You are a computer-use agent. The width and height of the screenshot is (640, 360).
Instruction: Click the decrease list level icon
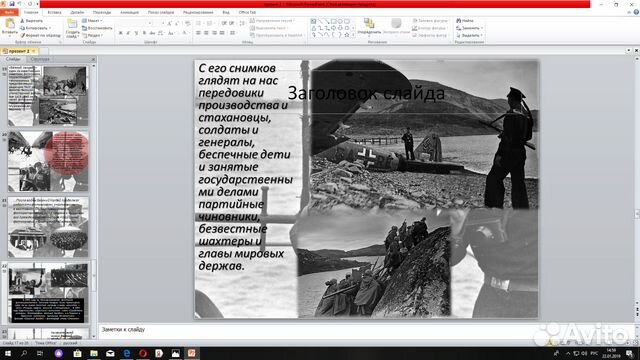coord(224,24)
